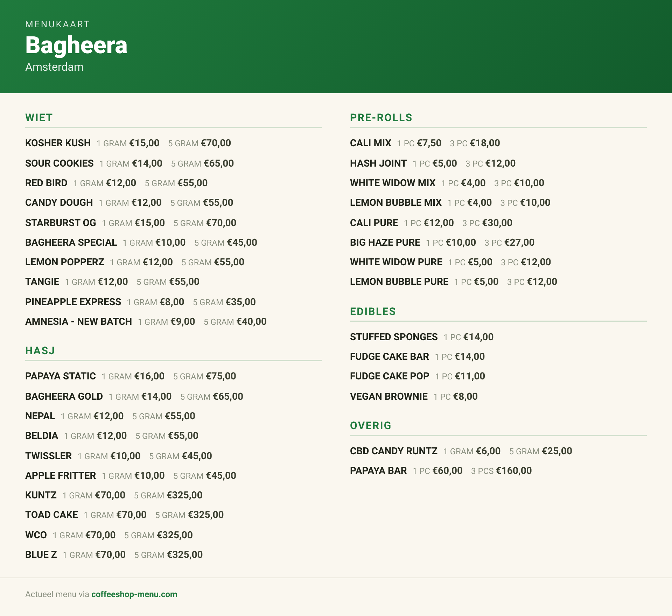Click PAPAYA STATIC in the Hasj list

(60, 376)
